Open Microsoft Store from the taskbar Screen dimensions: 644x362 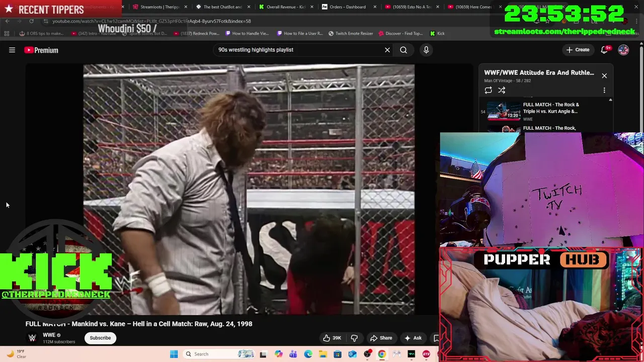pyautogui.click(x=338, y=354)
